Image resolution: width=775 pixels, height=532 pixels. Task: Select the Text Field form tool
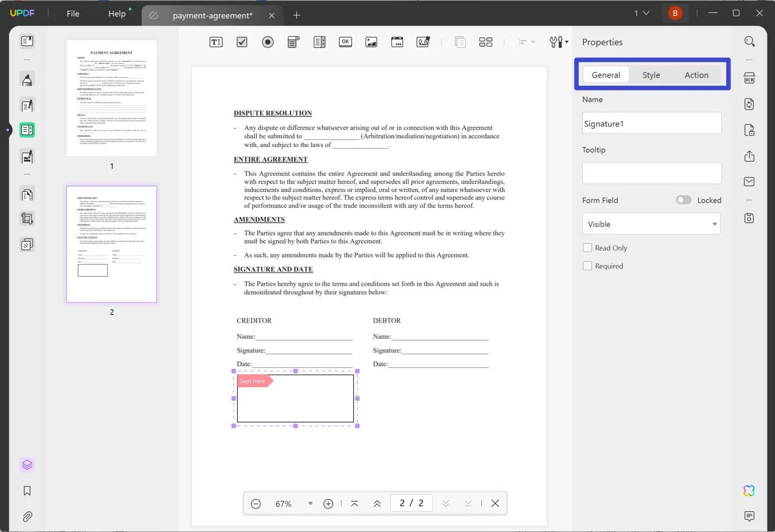[x=216, y=42]
